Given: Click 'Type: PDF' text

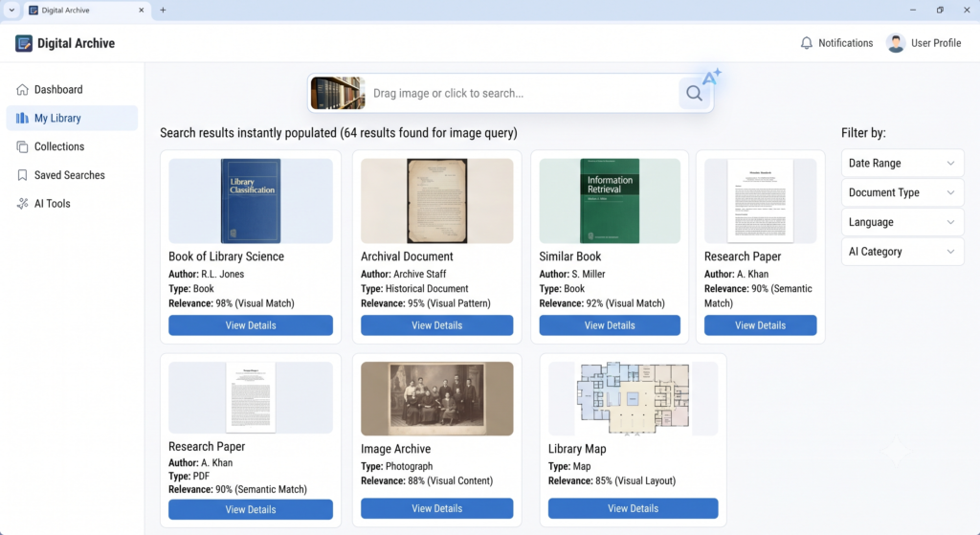Looking at the screenshot, I should [x=189, y=477].
